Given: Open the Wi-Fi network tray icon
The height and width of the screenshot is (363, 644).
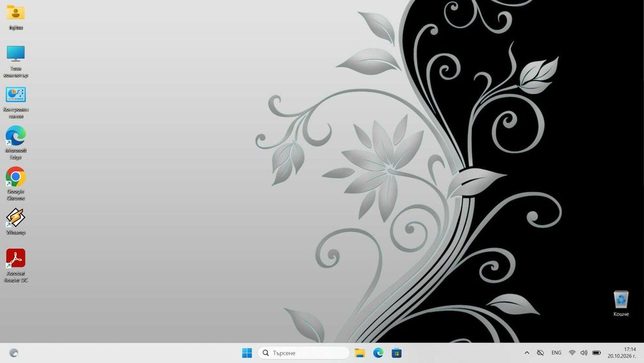Looking at the screenshot, I should pos(572,353).
